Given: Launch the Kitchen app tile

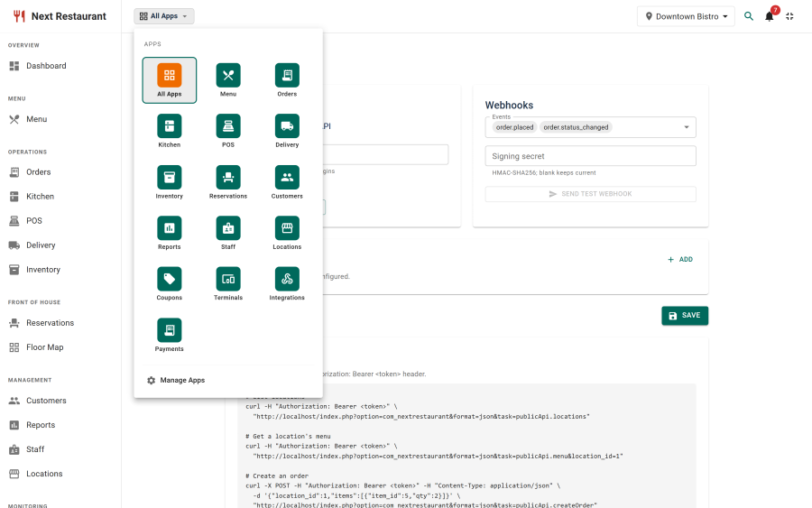Looking at the screenshot, I should coord(170,131).
